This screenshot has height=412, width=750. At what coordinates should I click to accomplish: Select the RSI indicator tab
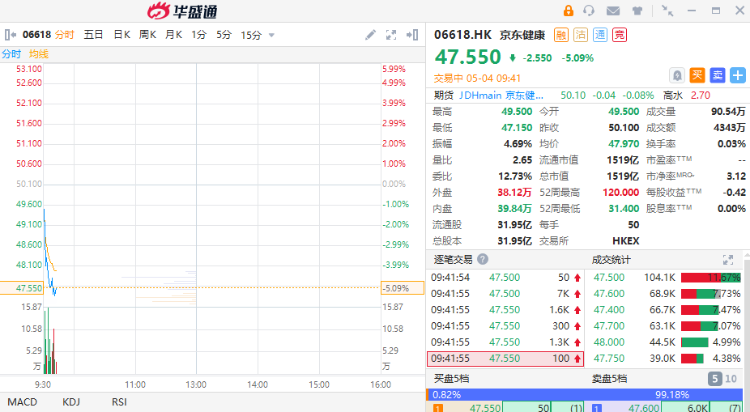pyautogui.click(x=119, y=402)
